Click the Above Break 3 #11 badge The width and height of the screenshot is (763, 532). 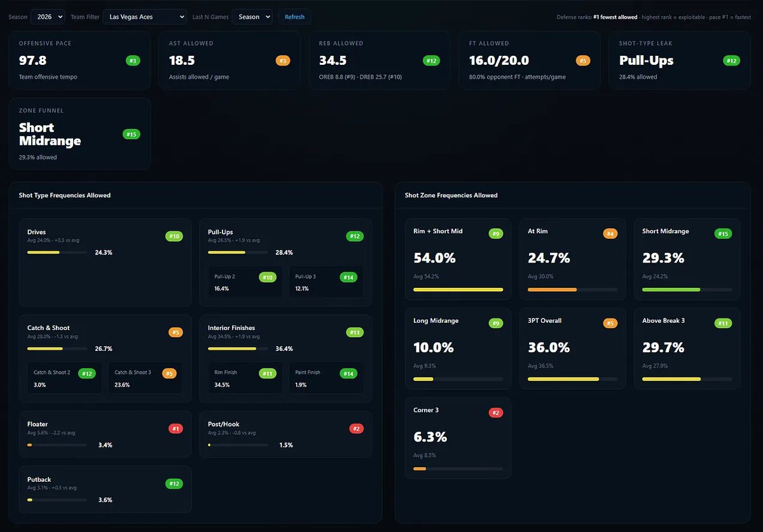[x=723, y=323]
